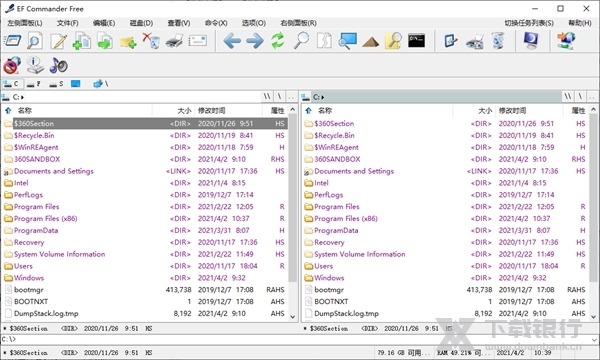This screenshot has height=360, width=600.
Task: Click the split file (torn page) icon
Action: pyautogui.click(x=324, y=41)
